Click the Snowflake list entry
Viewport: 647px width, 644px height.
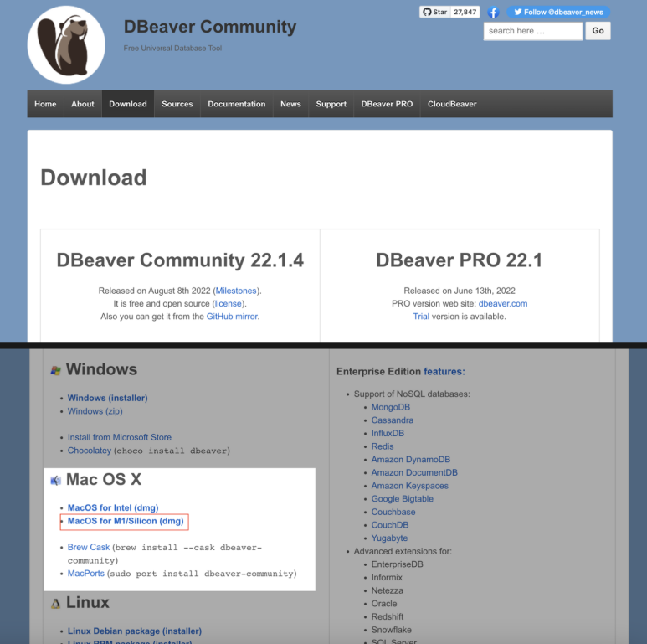(x=392, y=630)
